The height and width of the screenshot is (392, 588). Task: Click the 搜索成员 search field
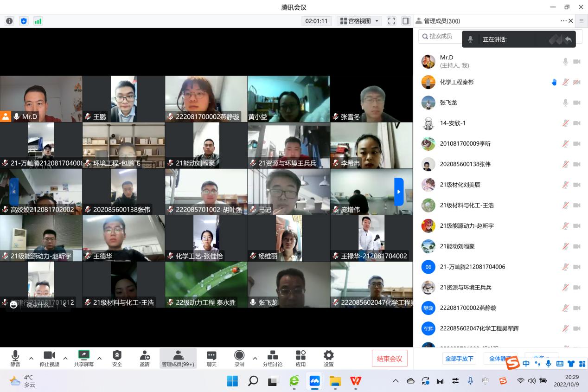click(x=441, y=36)
